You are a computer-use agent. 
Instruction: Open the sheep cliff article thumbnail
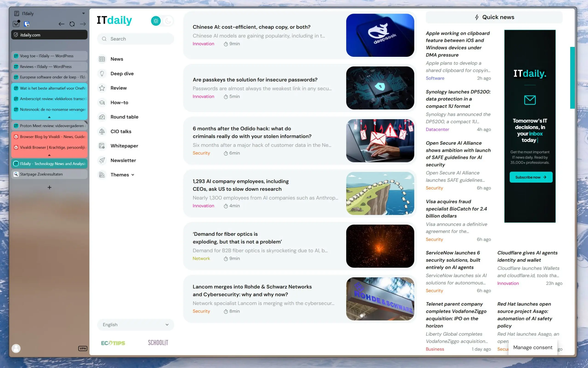point(380,193)
